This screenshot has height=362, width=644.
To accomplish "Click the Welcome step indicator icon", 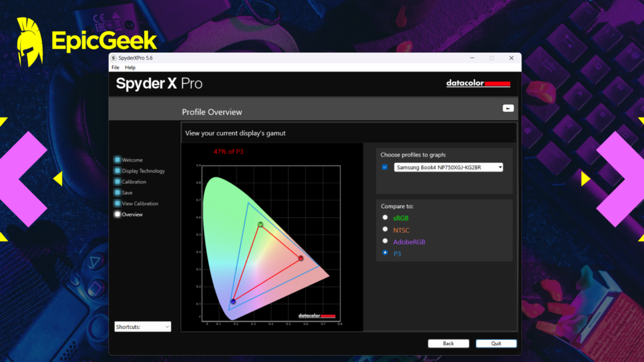I will pyautogui.click(x=117, y=160).
